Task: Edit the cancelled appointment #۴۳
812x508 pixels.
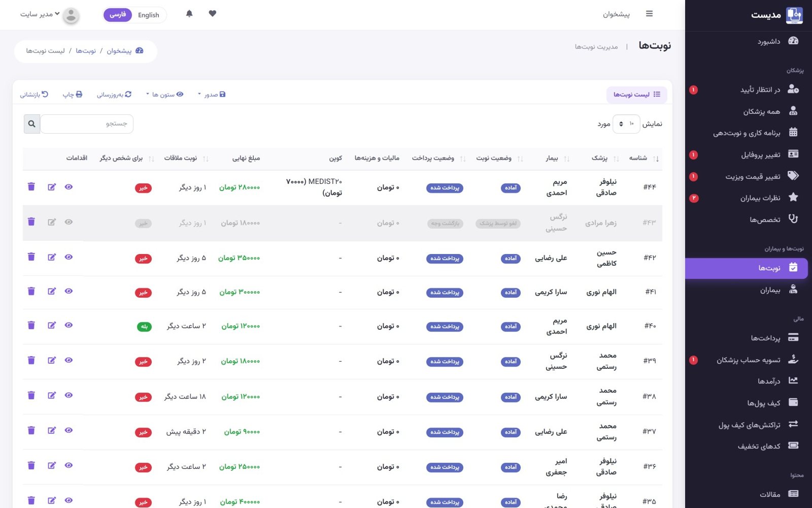Action: (x=52, y=222)
